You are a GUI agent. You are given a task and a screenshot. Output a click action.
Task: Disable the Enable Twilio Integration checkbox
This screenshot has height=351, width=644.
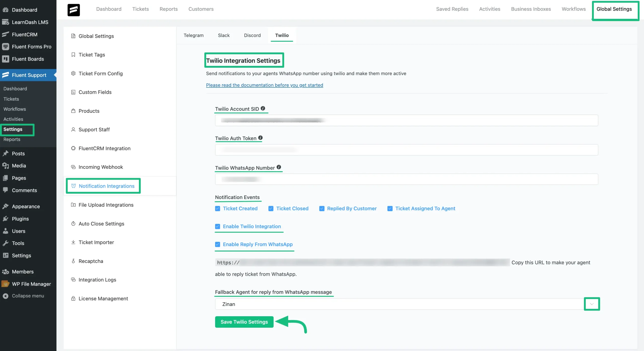[218, 226]
